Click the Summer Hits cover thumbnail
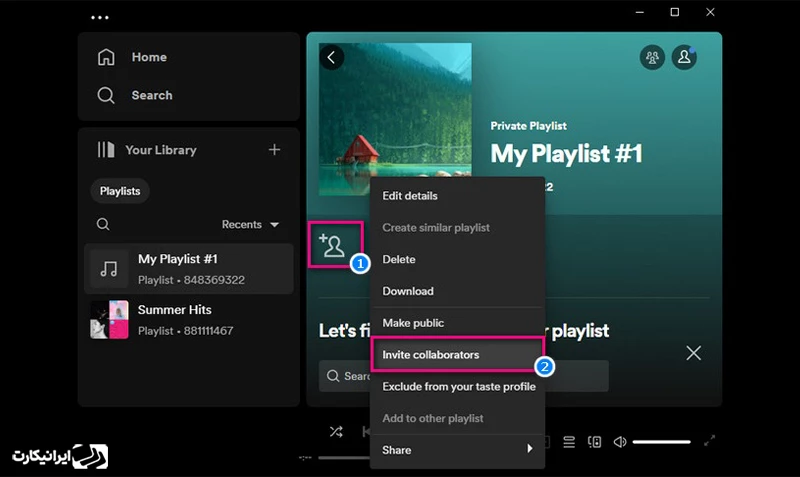 [x=109, y=320]
